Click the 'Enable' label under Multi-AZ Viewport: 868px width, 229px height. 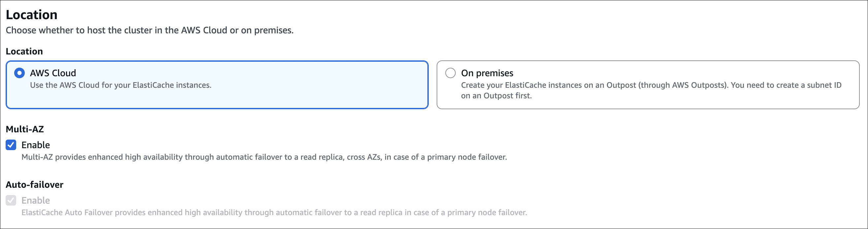point(36,145)
